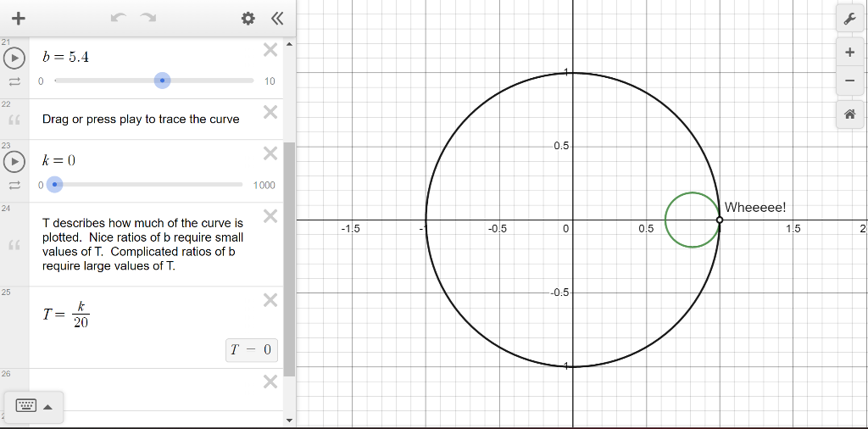
Task: Edit the k slider lower limit 0
Action: coord(41,186)
